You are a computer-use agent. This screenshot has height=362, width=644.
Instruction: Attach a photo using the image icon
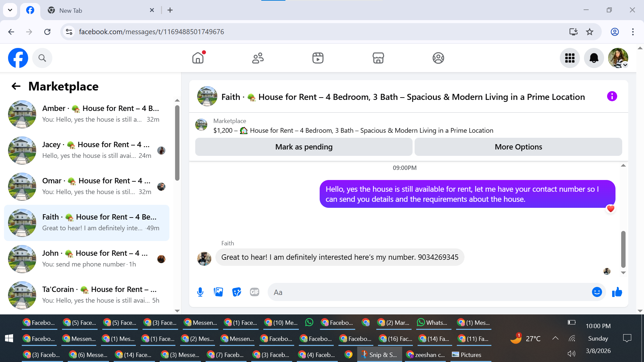point(218,292)
